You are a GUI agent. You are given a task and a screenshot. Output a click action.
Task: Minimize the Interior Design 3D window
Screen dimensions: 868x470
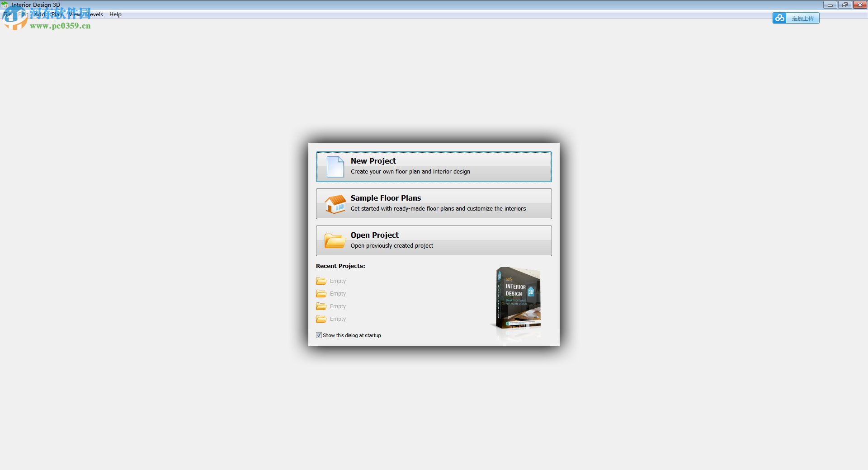(x=830, y=5)
